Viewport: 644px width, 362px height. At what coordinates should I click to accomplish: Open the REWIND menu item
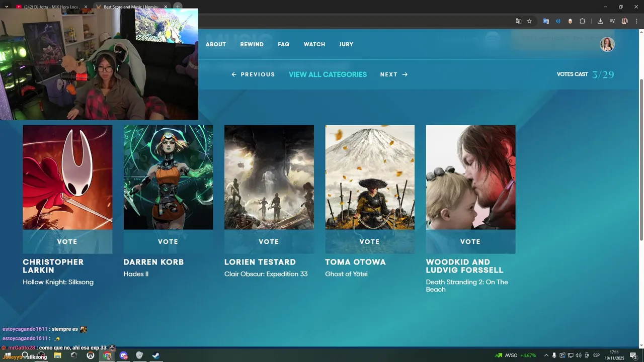[252, 44]
